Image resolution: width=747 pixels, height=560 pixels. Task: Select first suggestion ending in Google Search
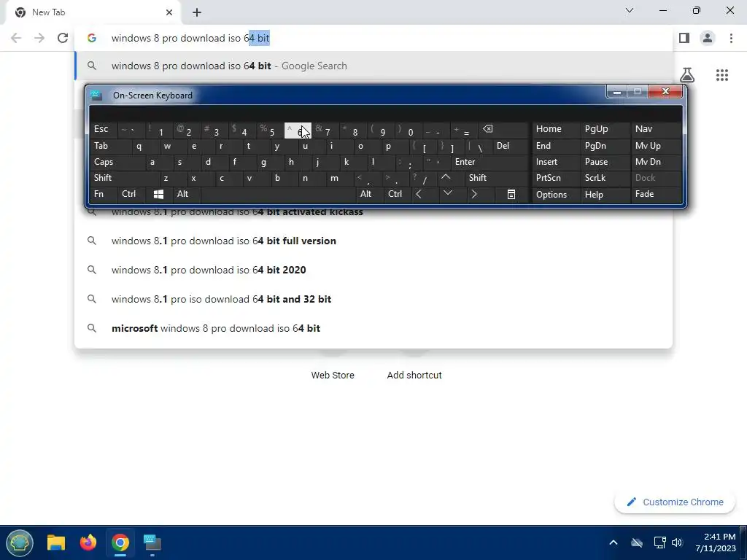(x=374, y=66)
